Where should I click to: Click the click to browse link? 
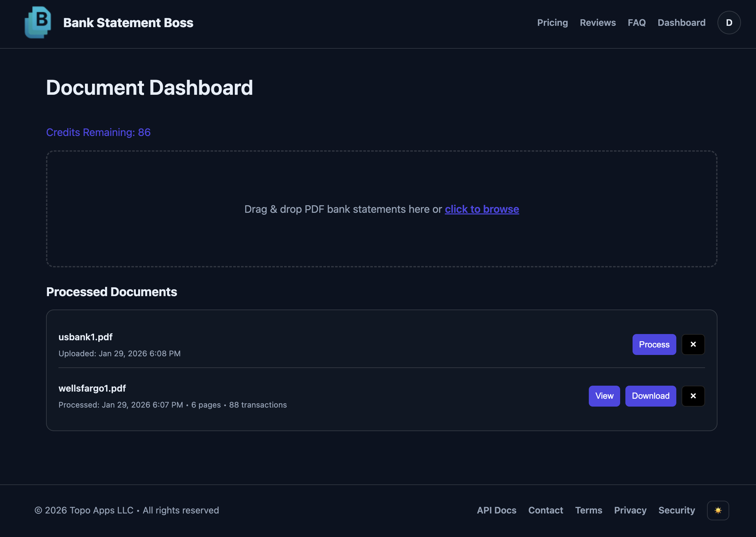click(x=482, y=209)
